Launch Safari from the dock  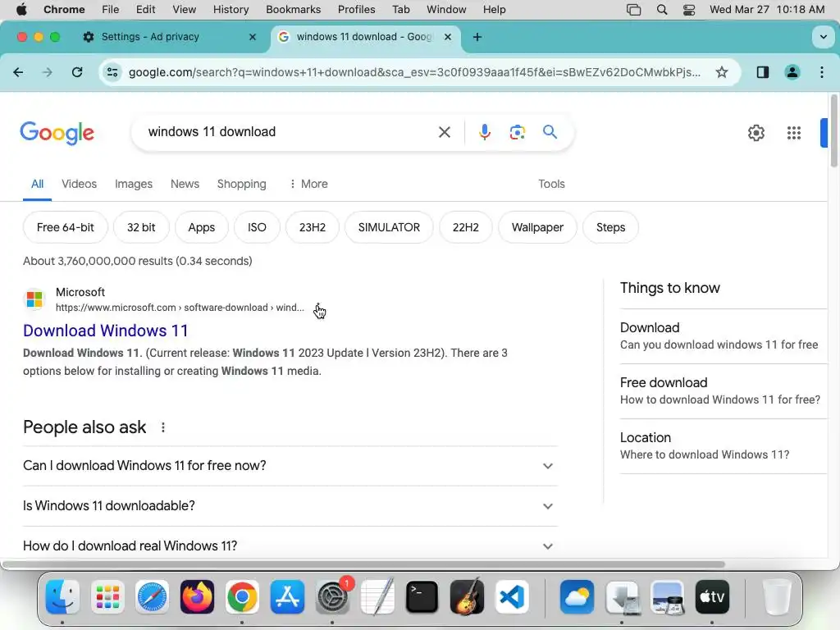(x=152, y=597)
